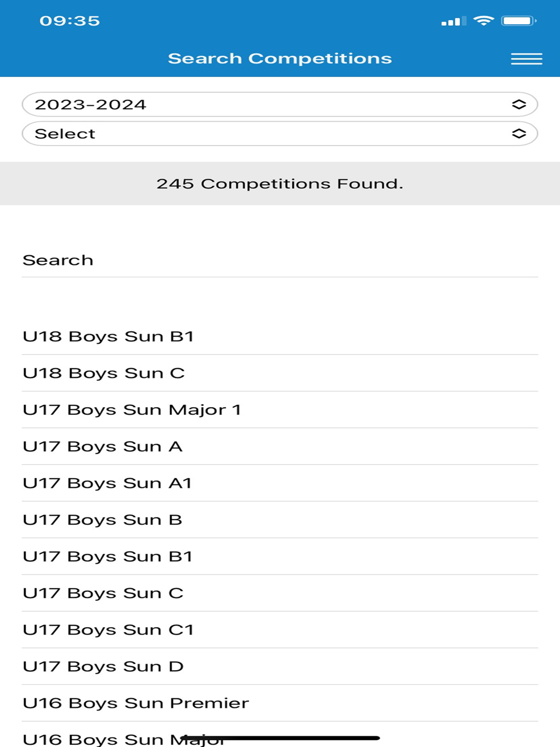Open U17 Boys Sun A1 competition

107,483
